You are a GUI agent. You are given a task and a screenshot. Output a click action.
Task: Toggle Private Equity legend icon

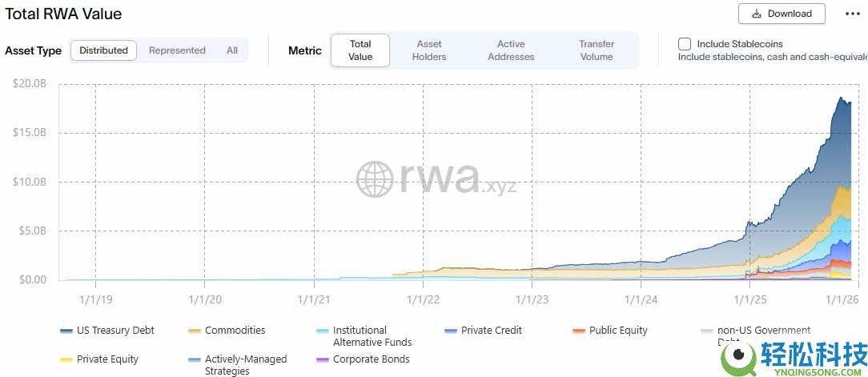[67, 360]
